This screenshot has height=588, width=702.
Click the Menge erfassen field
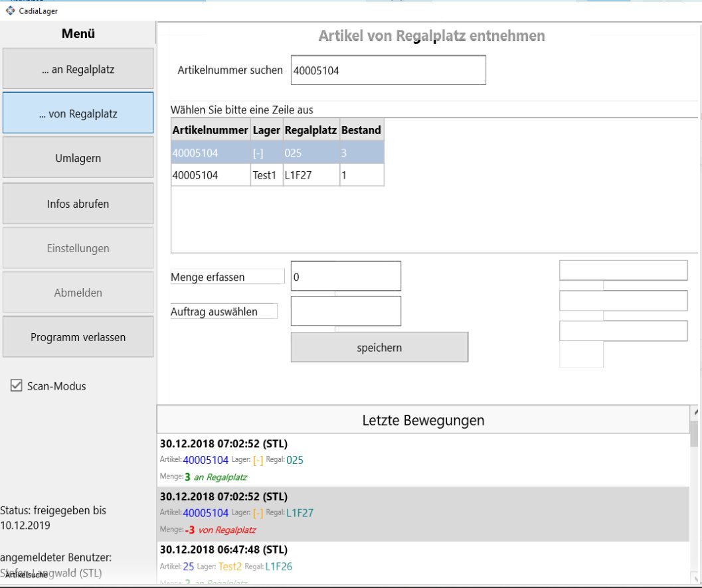click(x=345, y=277)
